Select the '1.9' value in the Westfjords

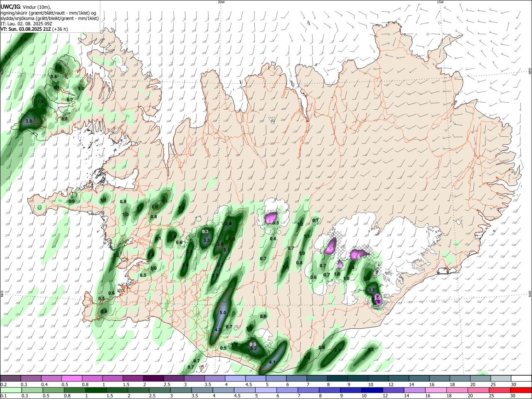click(40, 101)
